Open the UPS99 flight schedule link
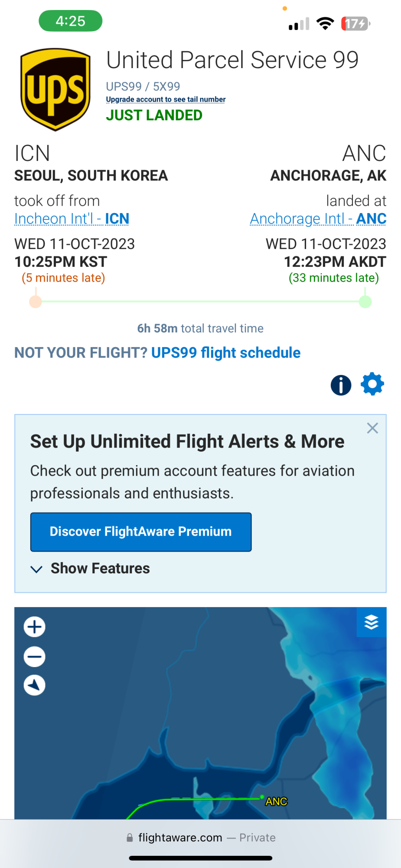The height and width of the screenshot is (868, 401). tap(225, 353)
